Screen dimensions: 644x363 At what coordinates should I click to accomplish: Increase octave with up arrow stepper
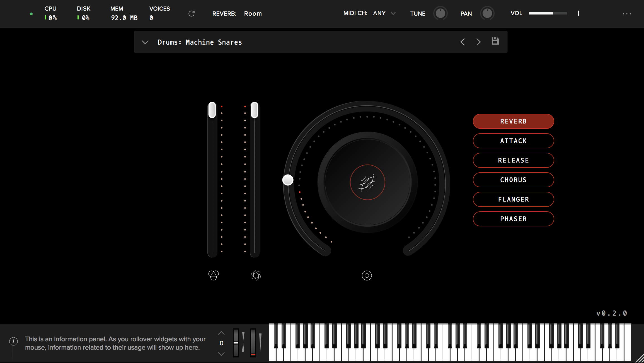[221, 333]
